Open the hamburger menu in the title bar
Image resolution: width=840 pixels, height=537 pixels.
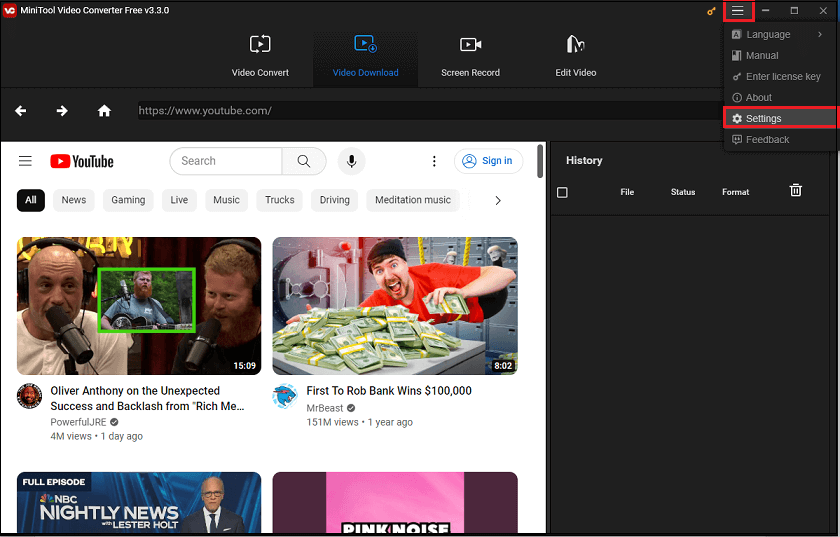[738, 11]
